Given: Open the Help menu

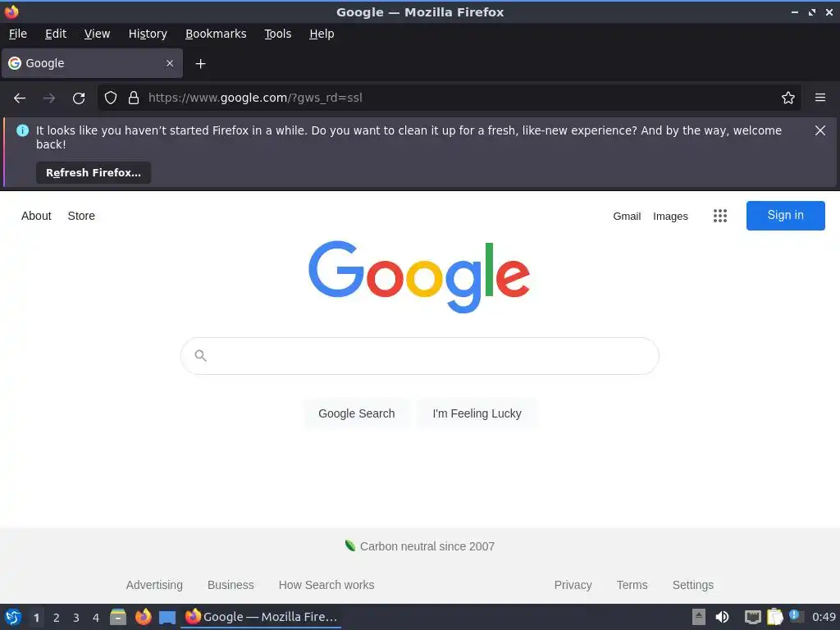Looking at the screenshot, I should click(322, 34).
